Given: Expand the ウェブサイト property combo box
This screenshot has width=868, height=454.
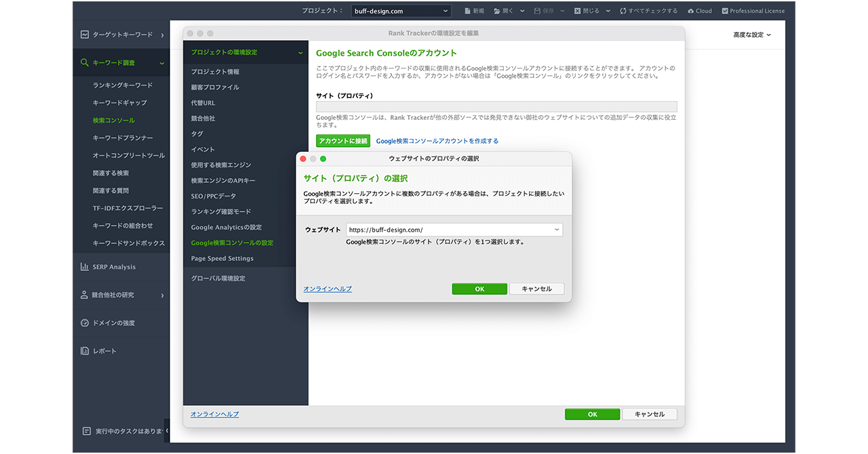Looking at the screenshot, I should pos(557,230).
